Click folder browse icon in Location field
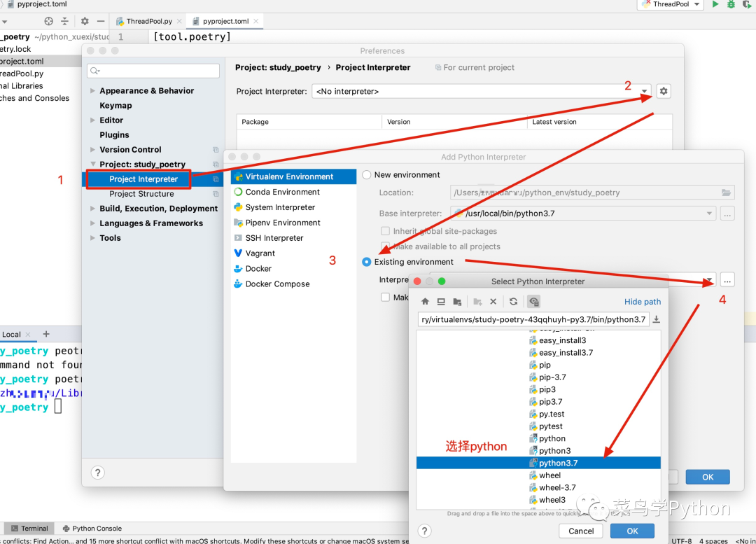 coord(726,193)
